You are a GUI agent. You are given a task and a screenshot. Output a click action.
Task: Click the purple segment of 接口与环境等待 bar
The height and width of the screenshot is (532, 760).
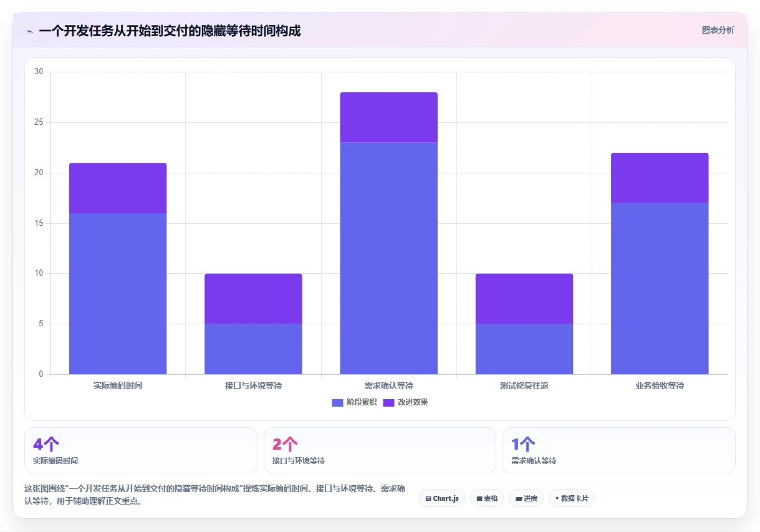[253, 299]
